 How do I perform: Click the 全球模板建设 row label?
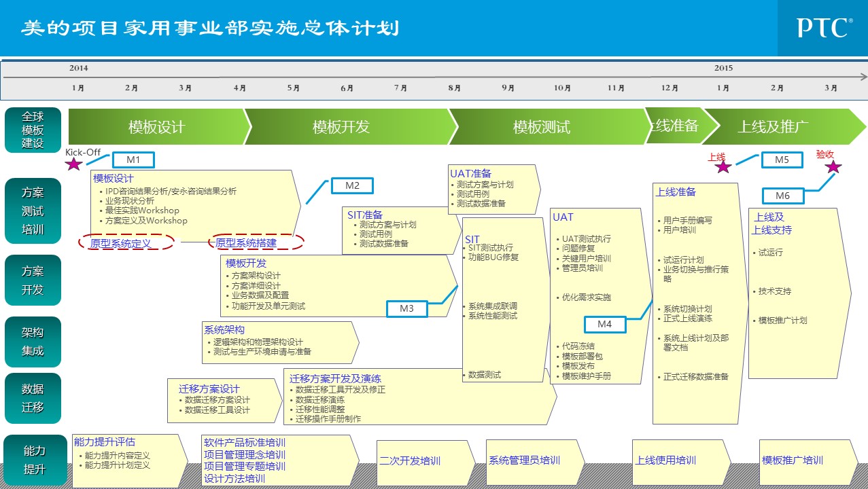(x=33, y=130)
